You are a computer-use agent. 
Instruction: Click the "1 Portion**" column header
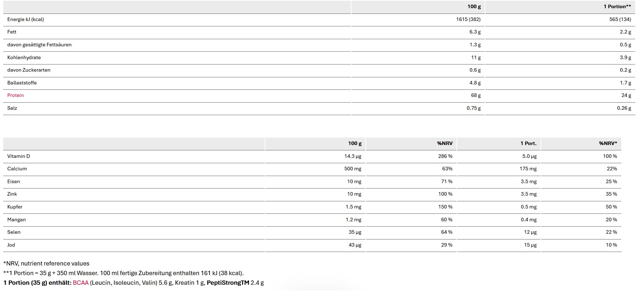coord(617,7)
